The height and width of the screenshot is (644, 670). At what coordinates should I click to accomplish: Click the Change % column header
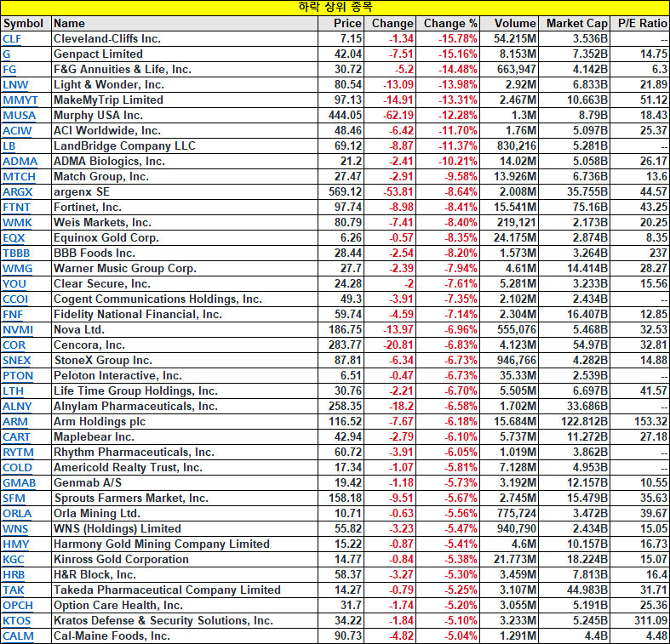[x=448, y=24]
